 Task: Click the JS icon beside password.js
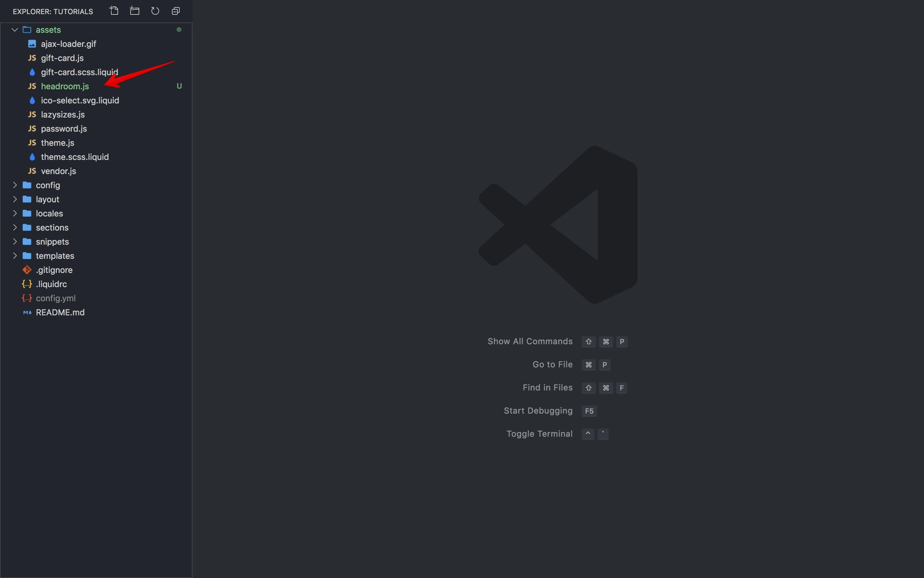(32, 129)
